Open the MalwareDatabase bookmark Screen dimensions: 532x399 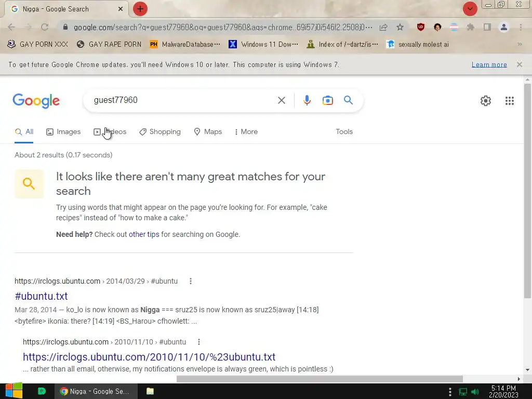point(185,44)
